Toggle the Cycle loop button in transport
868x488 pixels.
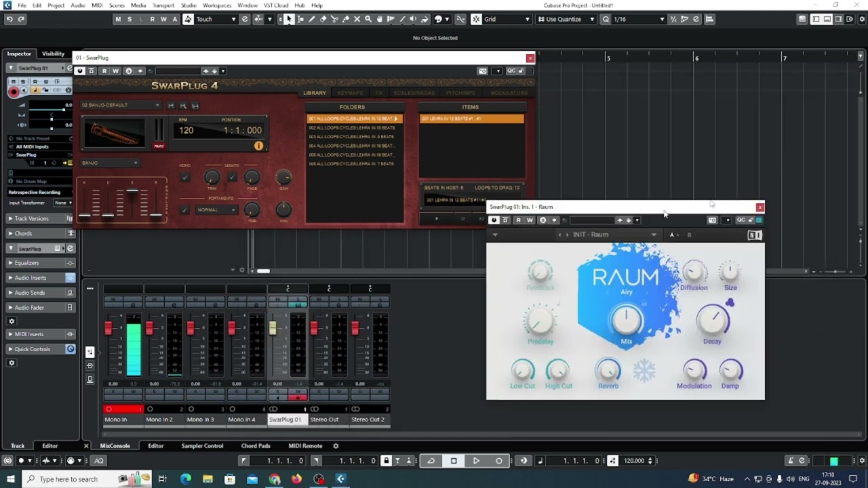tap(431, 461)
